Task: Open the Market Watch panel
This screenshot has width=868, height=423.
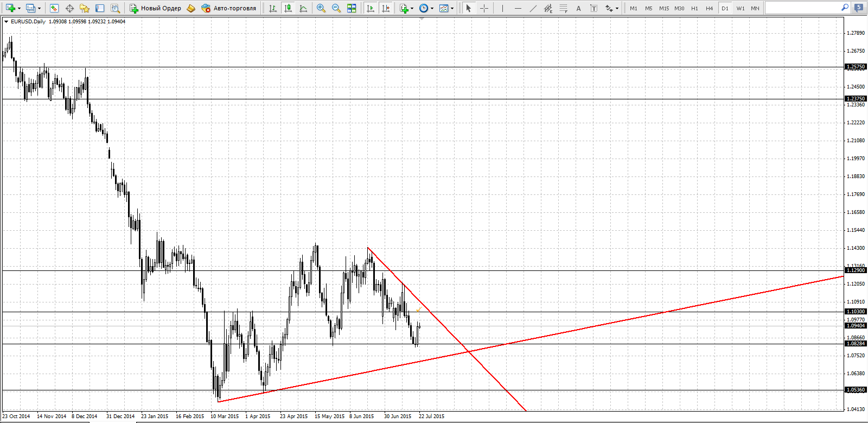Action: coord(54,8)
